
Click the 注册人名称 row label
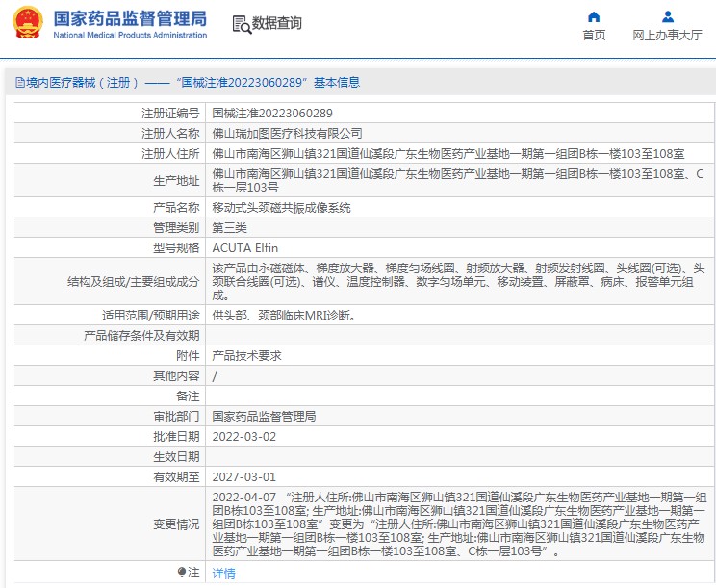(170, 134)
